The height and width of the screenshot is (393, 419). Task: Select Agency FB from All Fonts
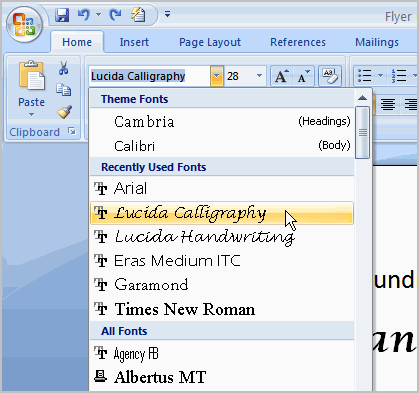[x=222, y=353]
